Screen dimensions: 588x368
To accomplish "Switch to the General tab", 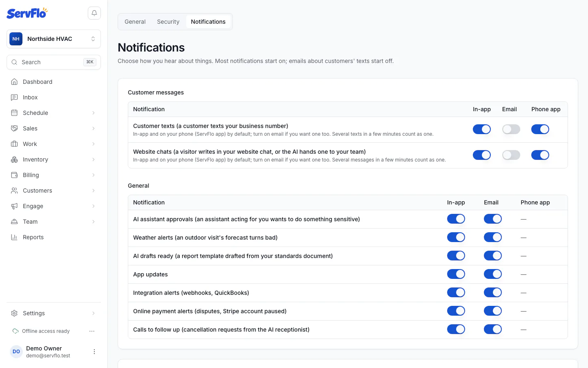I will click(x=135, y=22).
